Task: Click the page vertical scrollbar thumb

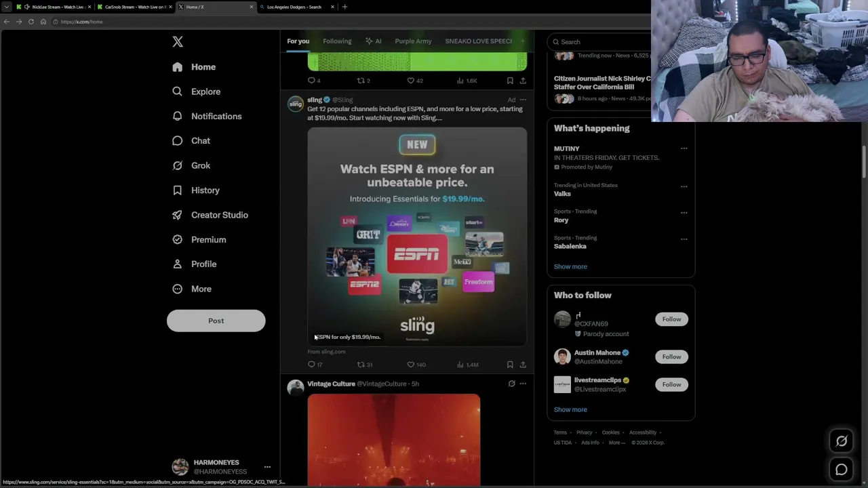Action: tap(864, 161)
